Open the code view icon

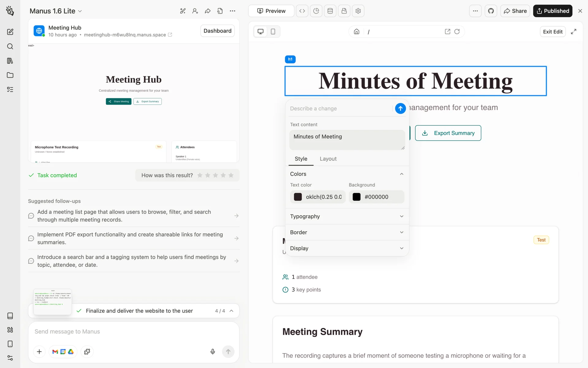[x=302, y=11]
